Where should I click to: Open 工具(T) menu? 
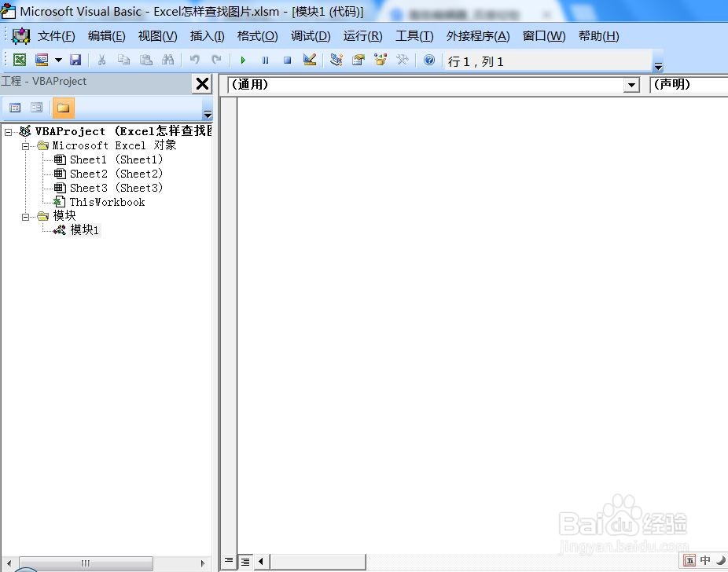414,36
